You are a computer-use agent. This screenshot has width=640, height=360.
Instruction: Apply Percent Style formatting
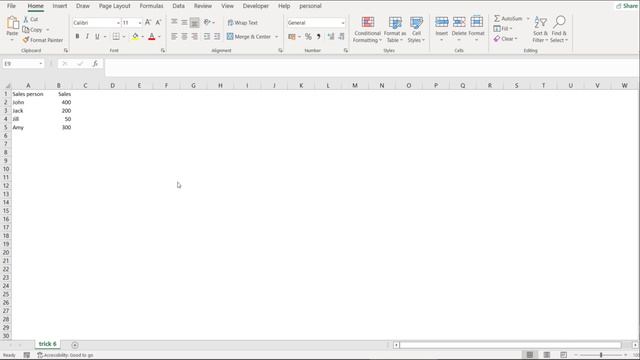[308, 37]
